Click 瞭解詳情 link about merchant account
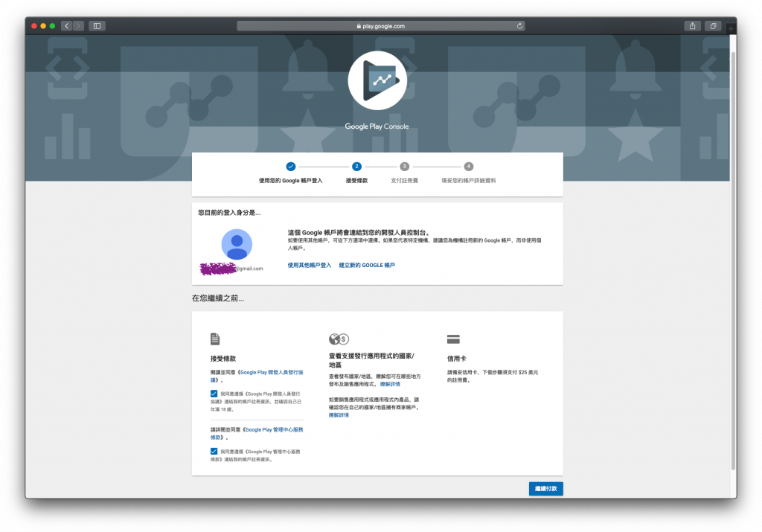The width and height of the screenshot is (762, 532). (x=339, y=415)
